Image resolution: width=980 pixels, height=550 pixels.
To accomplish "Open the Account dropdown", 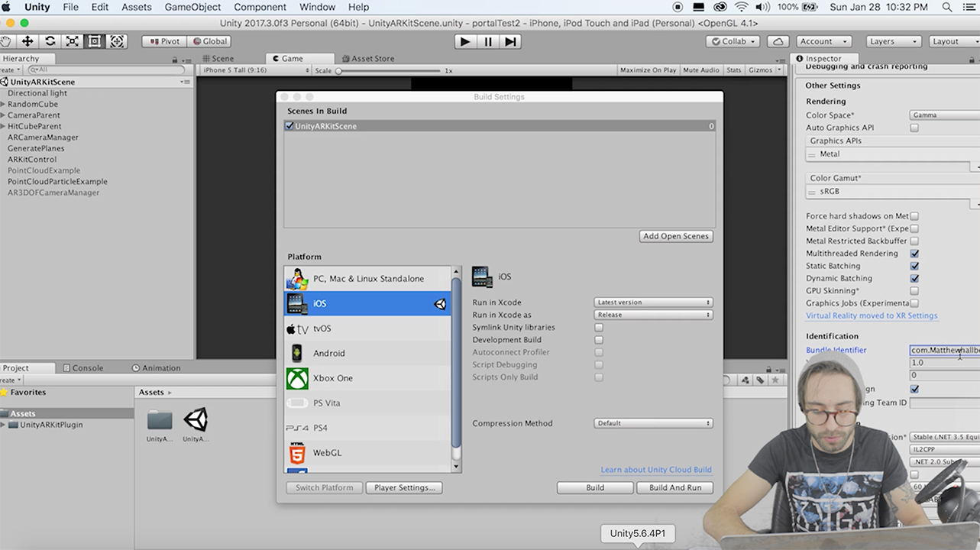I will [823, 41].
